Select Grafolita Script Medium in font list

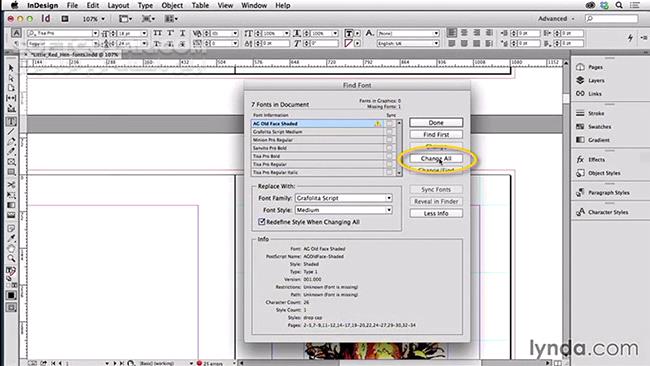(317, 132)
